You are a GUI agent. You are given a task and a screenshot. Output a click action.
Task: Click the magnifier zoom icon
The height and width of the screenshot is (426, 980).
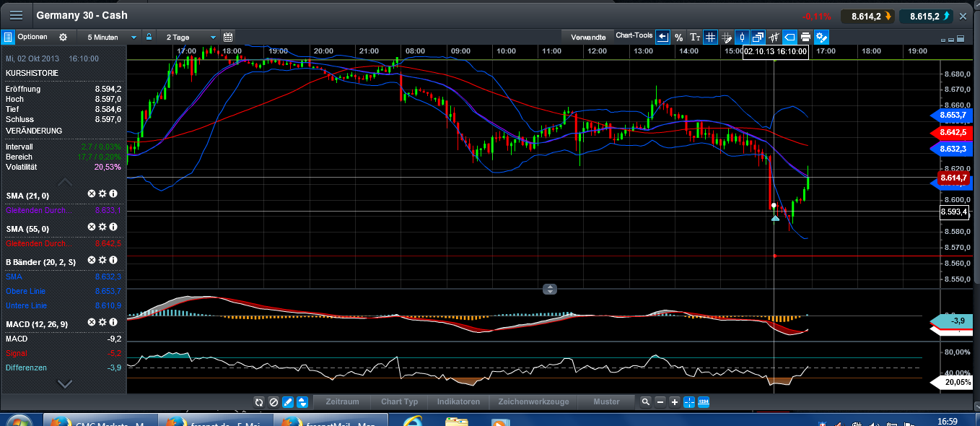(645, 402)
